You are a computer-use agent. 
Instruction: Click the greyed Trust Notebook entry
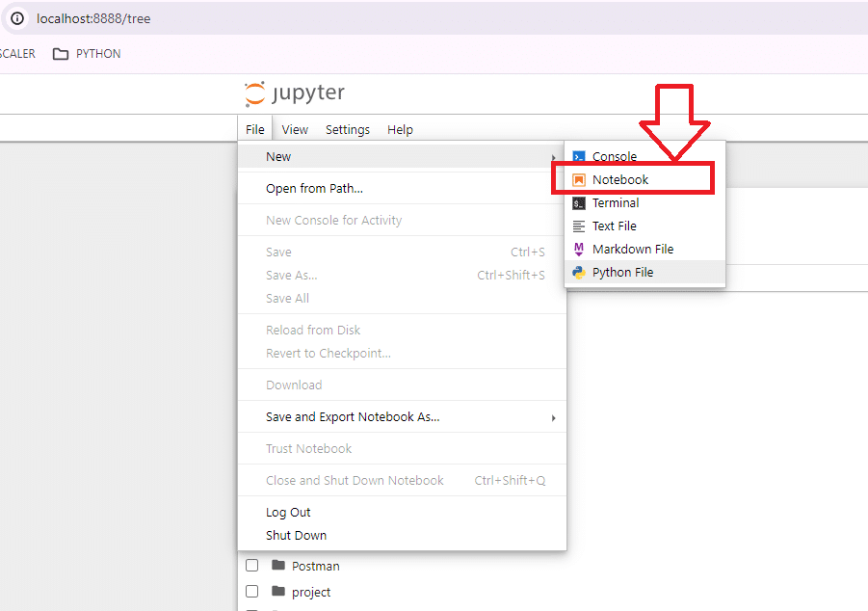click(402, 449)
